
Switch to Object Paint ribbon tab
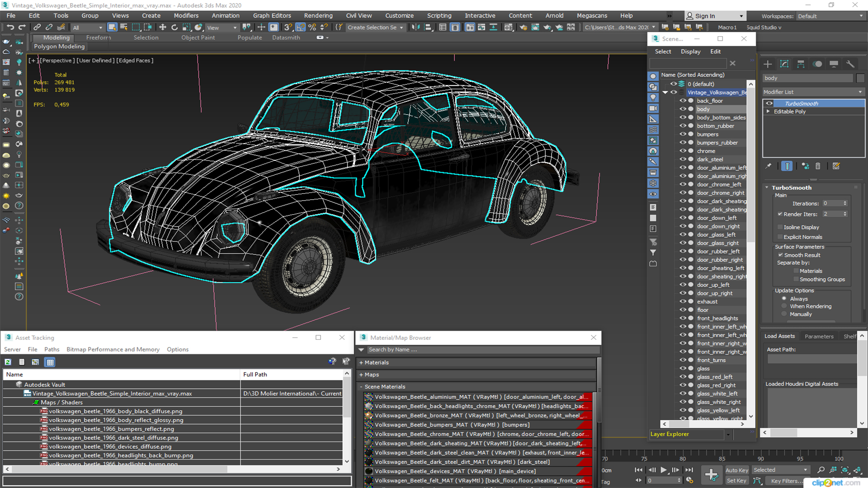[198, 38]
